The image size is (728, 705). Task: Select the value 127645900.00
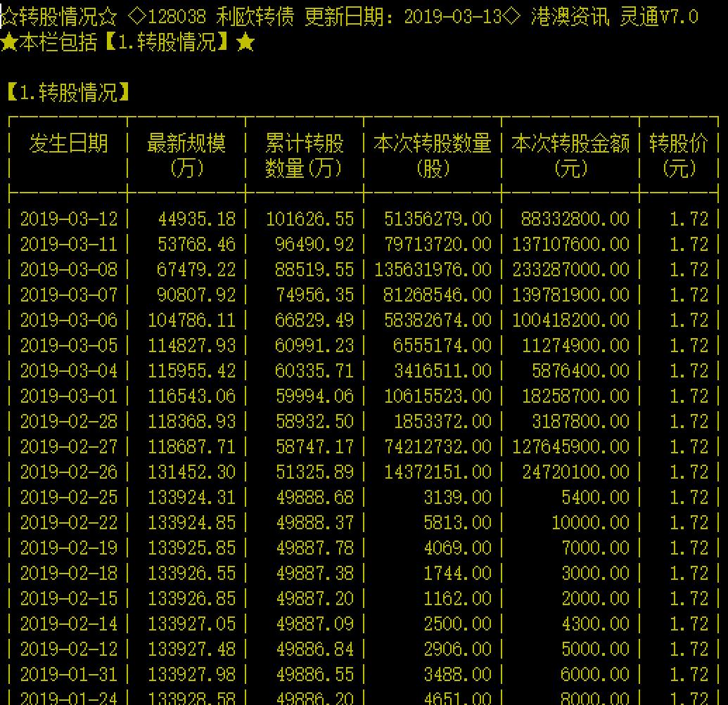(x=570, y=446)
